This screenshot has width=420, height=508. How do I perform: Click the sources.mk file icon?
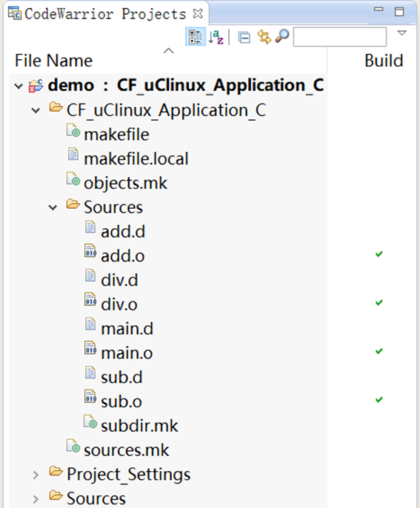click(x=73, y=446)
